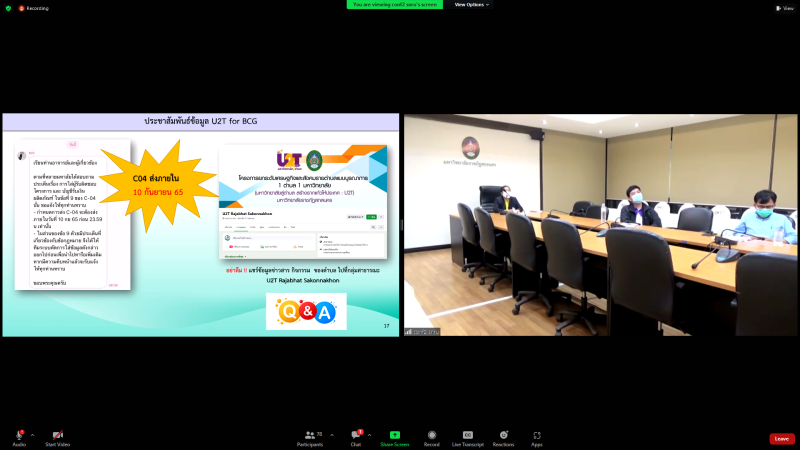The image size is (800, 450).
Task: Turn on camera with Start Video
Action: click(57, 437)
